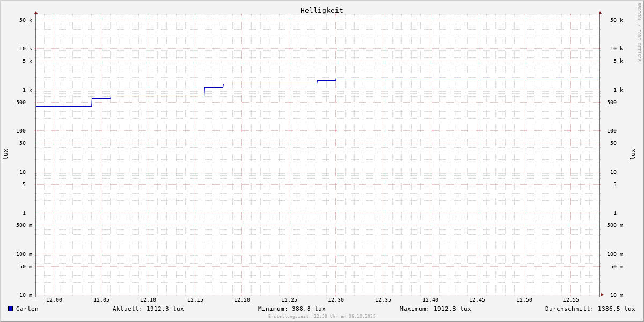Click the right axis 500 m label
This screenshot has height=322, width=644.
click(x=615, y=225)
